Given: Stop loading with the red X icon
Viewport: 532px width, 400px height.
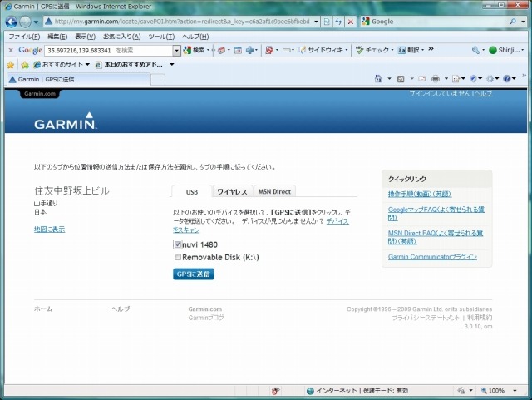Looking at the screenshot, I should click(x=351, y=22).
